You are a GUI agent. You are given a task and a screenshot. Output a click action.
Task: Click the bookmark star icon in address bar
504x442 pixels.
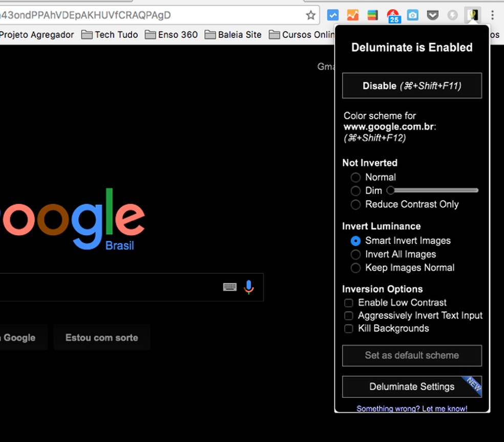310,15
